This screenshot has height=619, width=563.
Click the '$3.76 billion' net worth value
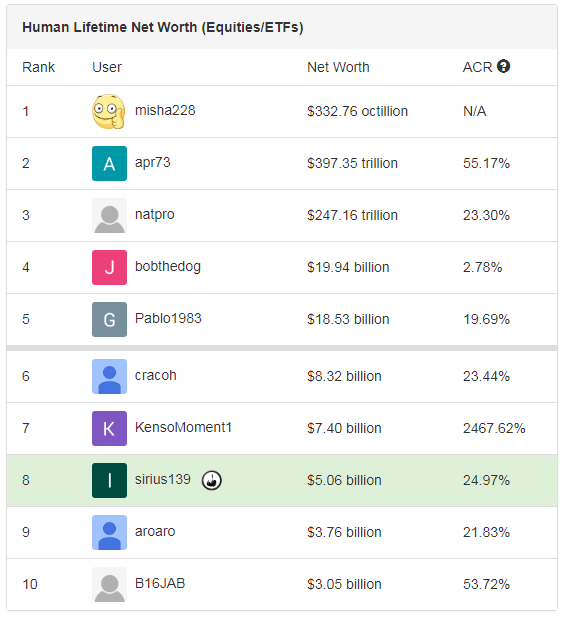(344, 533)
